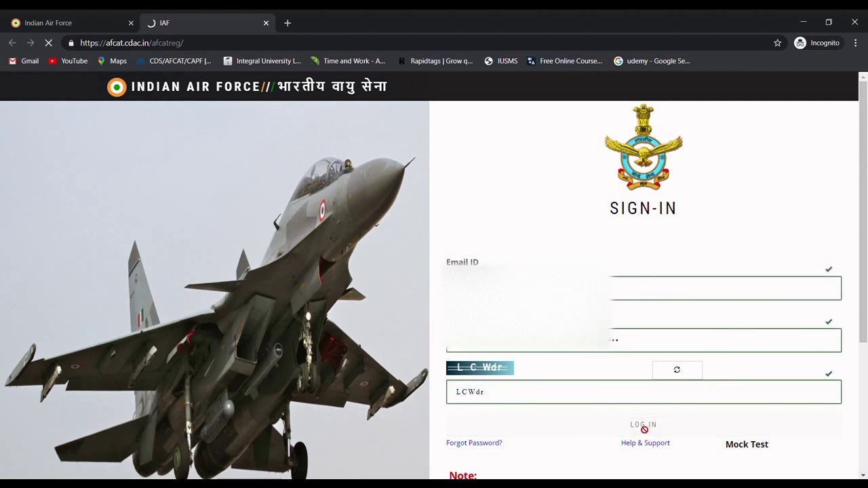The height and width of the screenshot is (488, 868).
Task: Open the Mock Test link
Action: tap(747, 445)
